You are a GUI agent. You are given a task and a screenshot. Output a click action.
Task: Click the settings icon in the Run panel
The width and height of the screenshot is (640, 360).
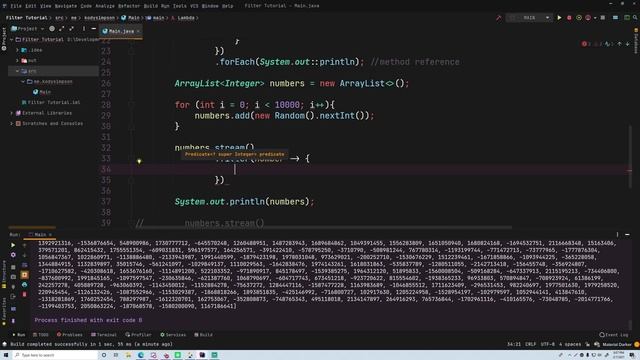[13, 255]
